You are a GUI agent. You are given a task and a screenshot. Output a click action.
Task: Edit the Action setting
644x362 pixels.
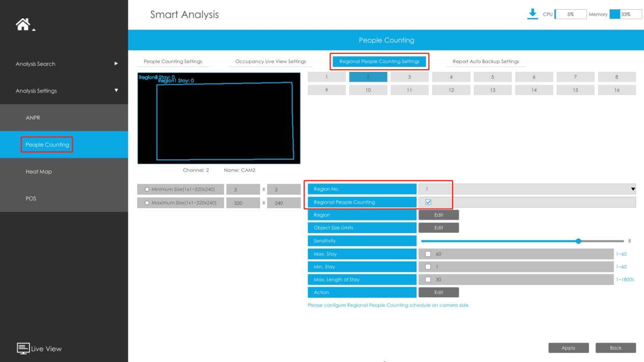[438, 292]
